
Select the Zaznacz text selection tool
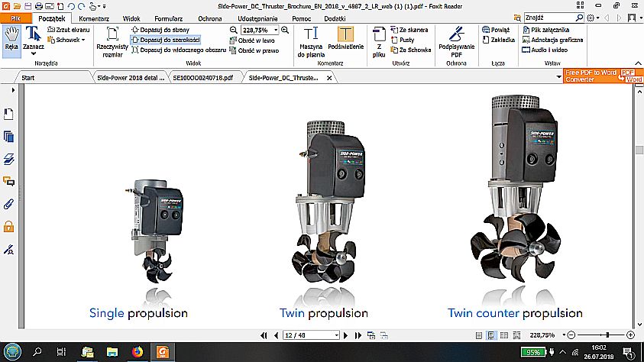(x=34, y=40)
